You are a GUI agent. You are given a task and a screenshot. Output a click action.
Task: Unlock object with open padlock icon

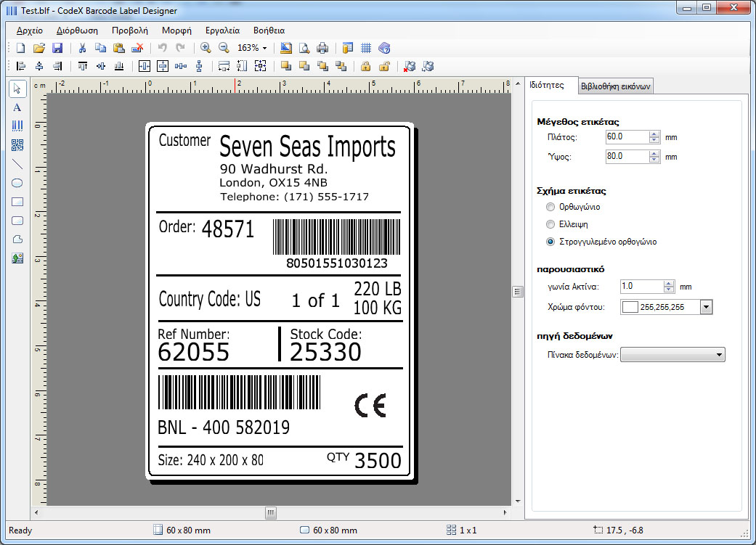384,66
